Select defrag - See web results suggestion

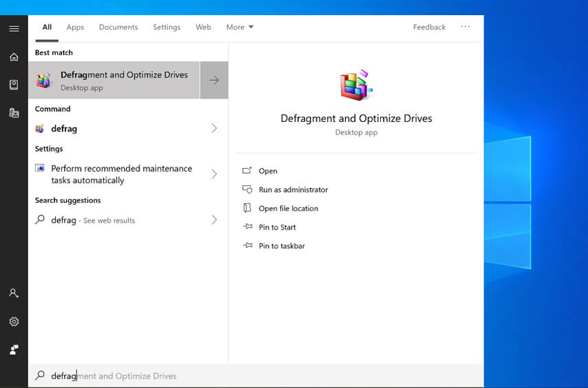click(128, 220)
